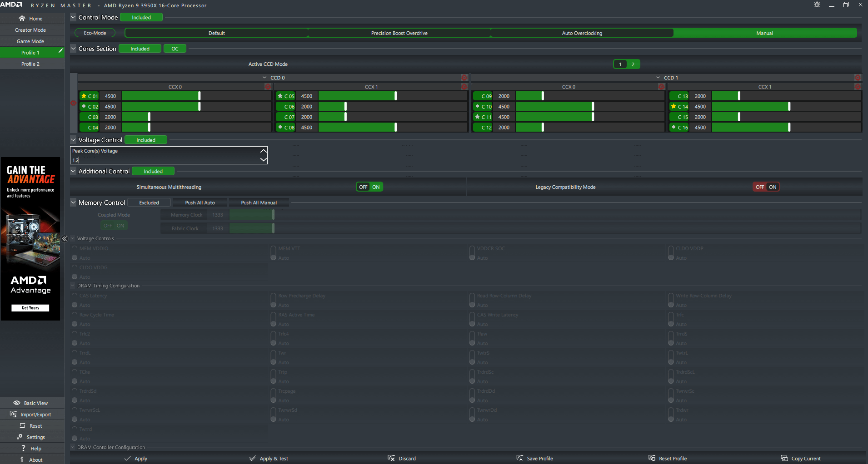
Task: Click the Basic View eye icon
Action: click(x=17, y=403)
